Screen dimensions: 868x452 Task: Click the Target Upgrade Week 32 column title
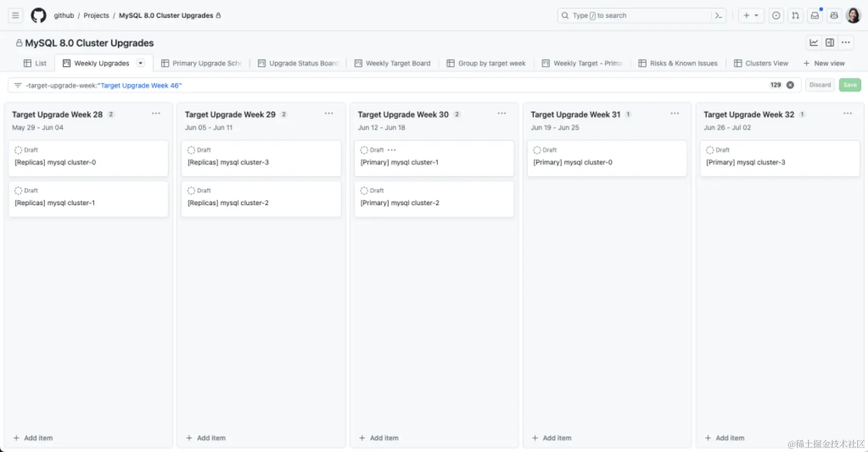coord(749,114)
